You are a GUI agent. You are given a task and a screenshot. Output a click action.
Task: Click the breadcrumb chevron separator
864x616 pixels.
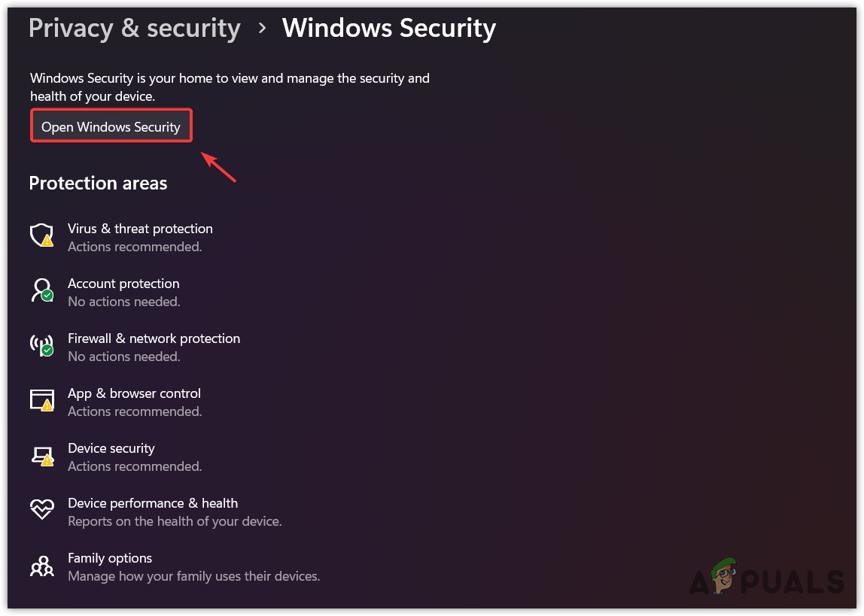point(262,29)
